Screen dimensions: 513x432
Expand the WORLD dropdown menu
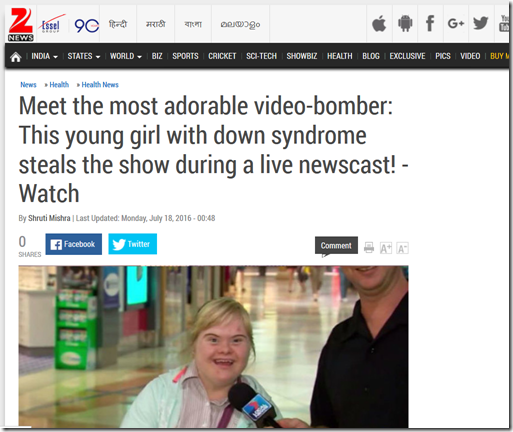tap(126, 56)
